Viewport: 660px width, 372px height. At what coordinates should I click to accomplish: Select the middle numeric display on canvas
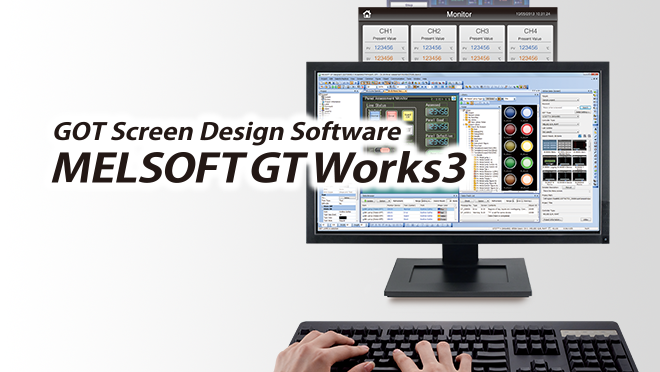pyautogui.click(x=436, y=127)
